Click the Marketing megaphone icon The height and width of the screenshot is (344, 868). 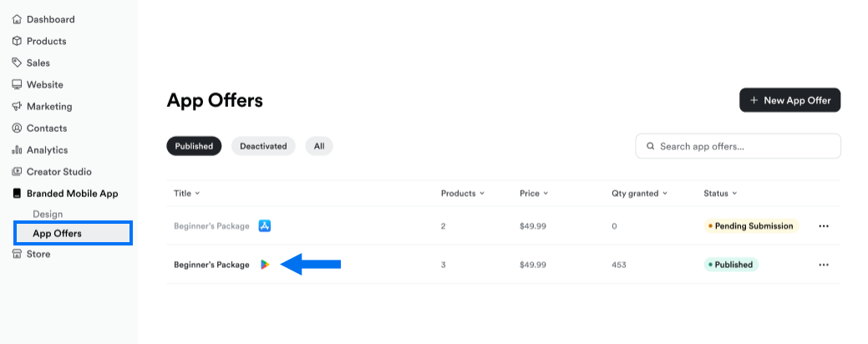point(17,106)
